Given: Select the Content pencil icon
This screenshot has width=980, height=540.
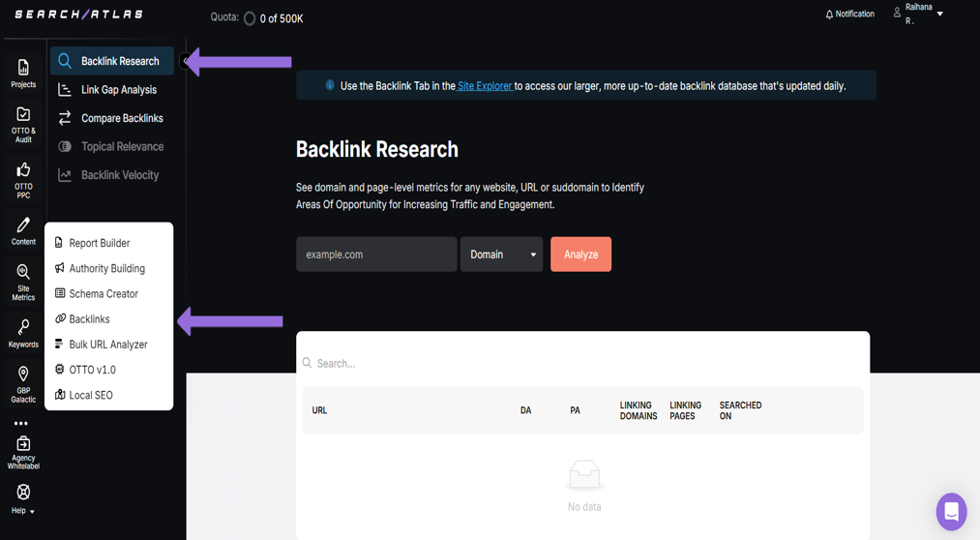Looking at the screenshot, I should [x=23, y=230].
